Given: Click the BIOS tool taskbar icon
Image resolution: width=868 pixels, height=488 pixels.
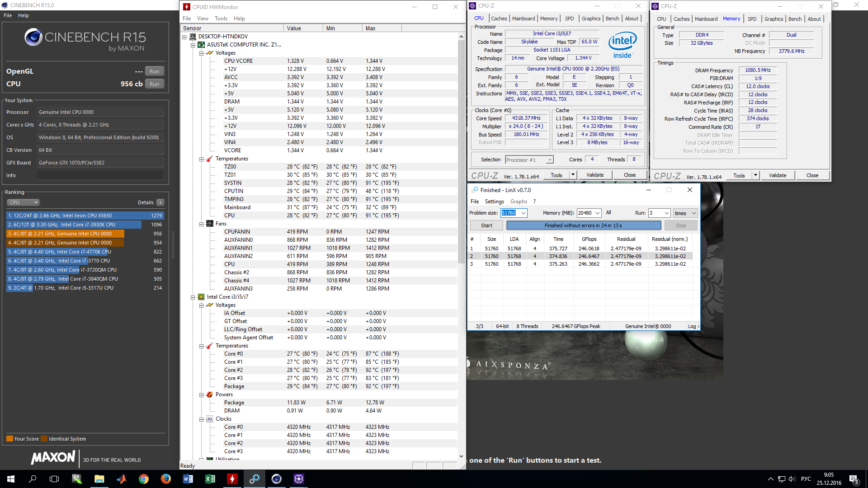Looking at the screenshot, I should tap(77, 479).
